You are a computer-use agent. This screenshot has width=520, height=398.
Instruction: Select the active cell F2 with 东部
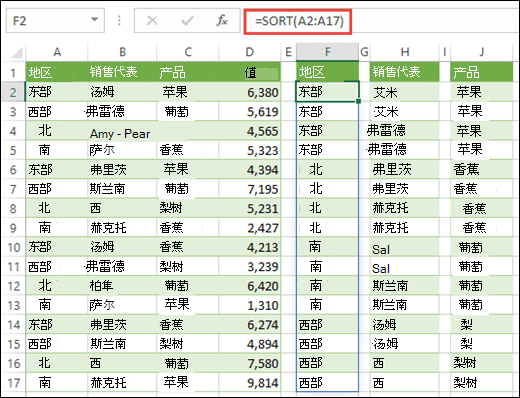click(327, 91)
